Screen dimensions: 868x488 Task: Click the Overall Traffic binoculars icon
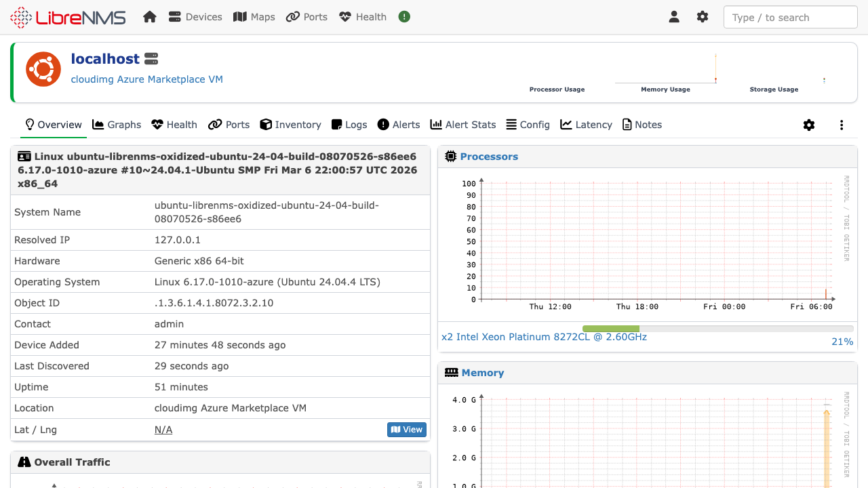pos(24,462)
